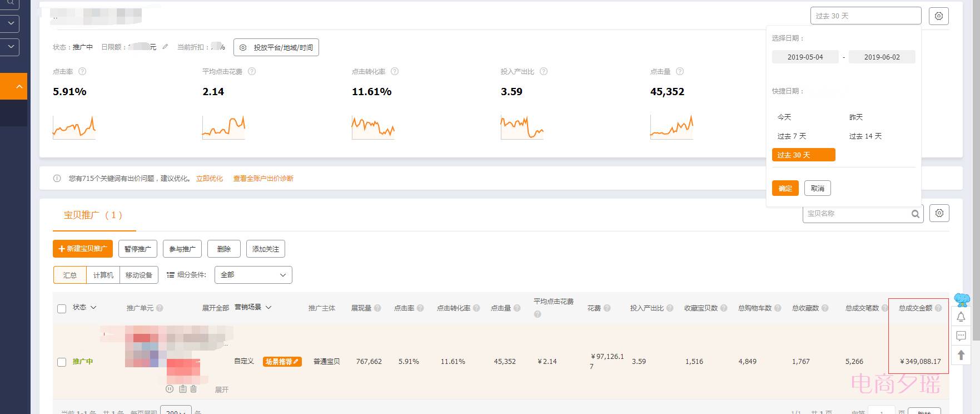
Task: Expand the 状态 column filter chevron
Action: click(93, 307)
